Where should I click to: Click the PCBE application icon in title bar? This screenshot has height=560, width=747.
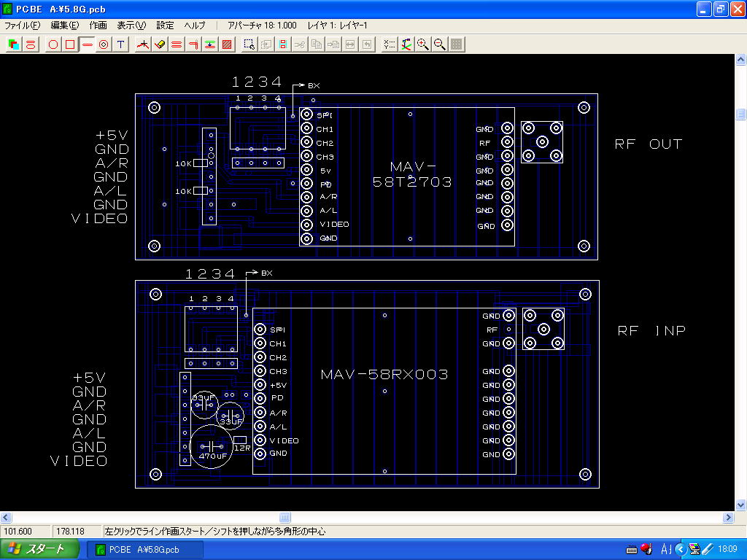pos(7,9)
